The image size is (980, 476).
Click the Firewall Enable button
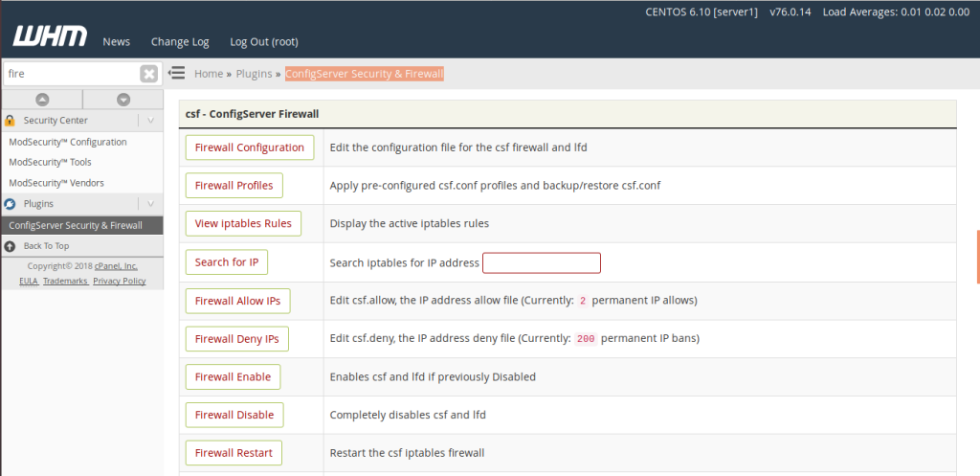coord(233,377)
